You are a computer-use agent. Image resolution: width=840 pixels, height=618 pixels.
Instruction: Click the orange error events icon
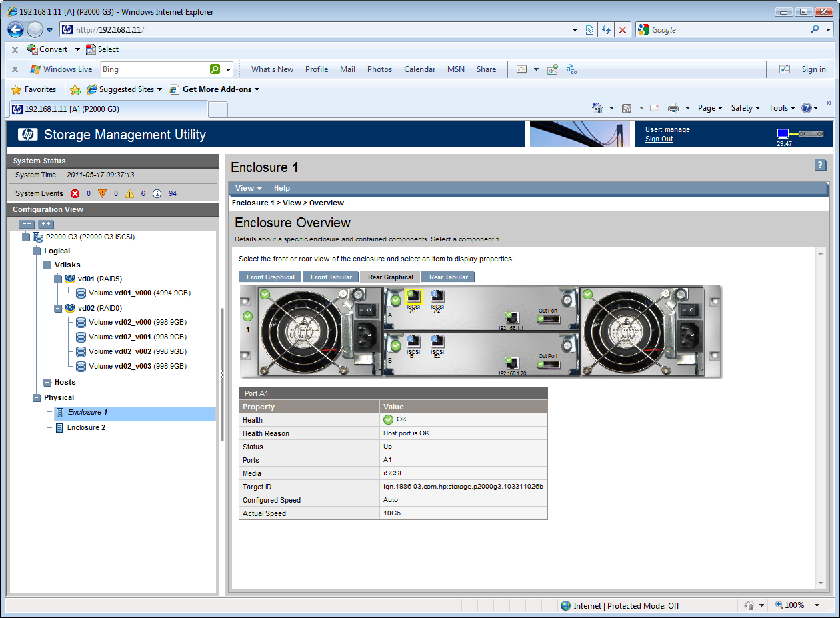[102, 193]
